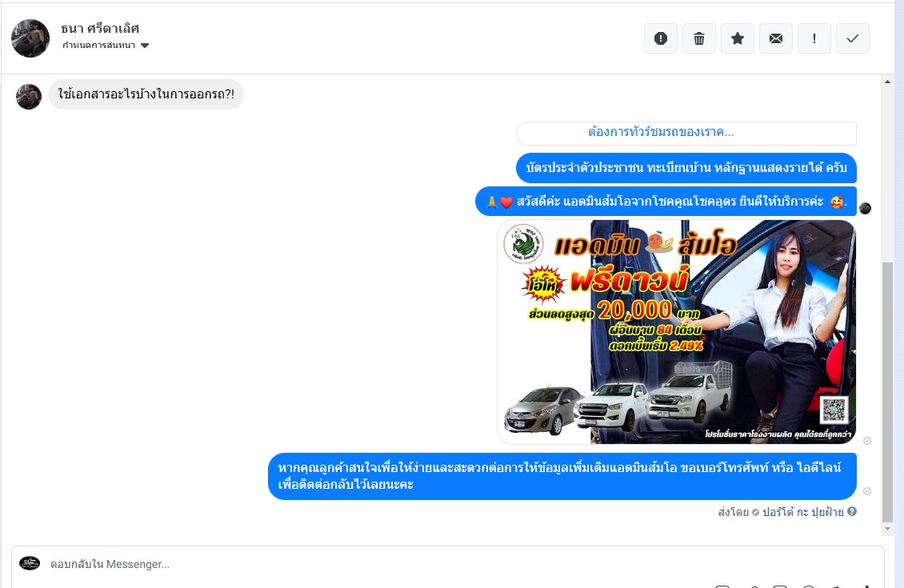Mark conversation as spam with the octagon icon
The image size is (904, 588).
click(x=661, y=38)
